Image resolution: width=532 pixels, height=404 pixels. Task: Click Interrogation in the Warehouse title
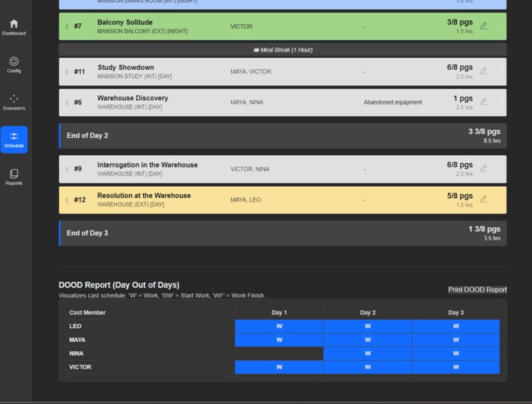point(147,165)
